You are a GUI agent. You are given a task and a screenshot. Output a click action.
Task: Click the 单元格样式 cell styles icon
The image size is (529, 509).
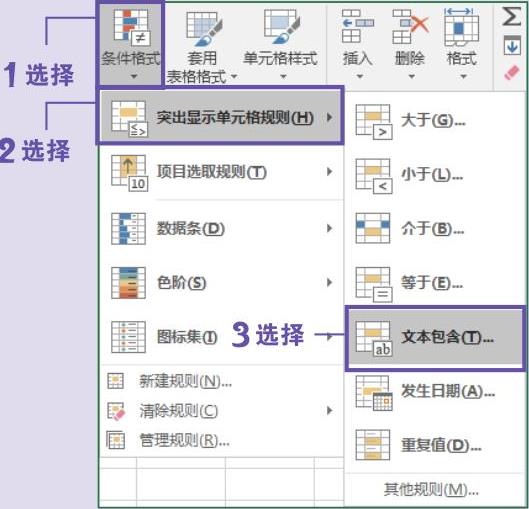pyautogui.click(x=281, y=27)
